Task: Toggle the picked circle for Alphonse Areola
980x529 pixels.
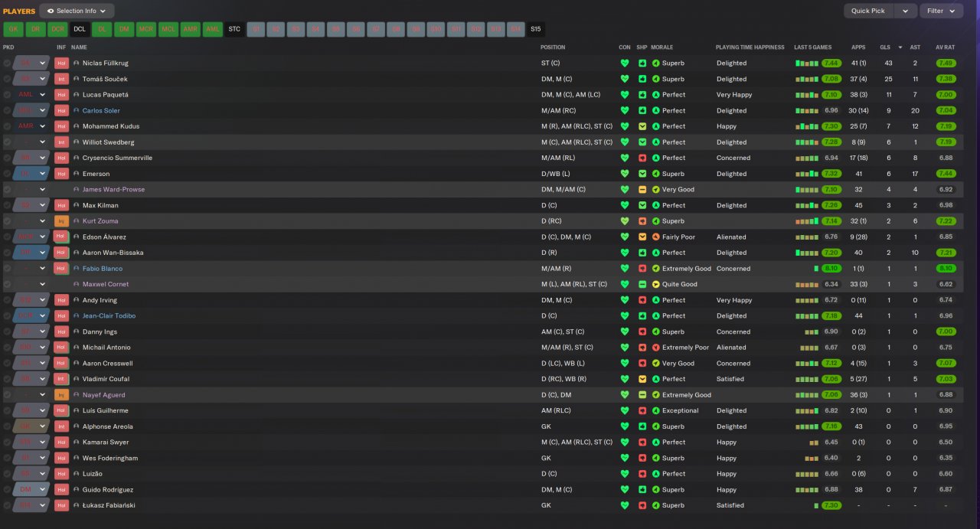Action: click(x=7, y=426)
